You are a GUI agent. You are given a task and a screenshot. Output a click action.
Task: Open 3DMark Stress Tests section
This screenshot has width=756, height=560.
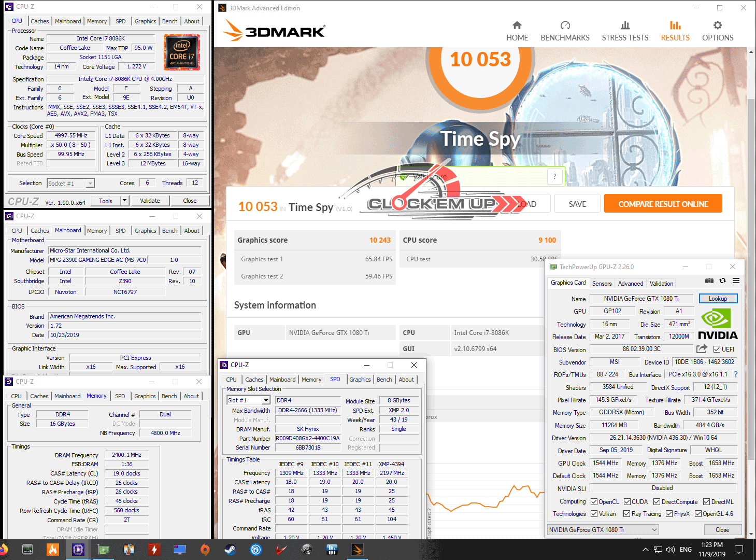pyautogui.click(x=625, y=31)
